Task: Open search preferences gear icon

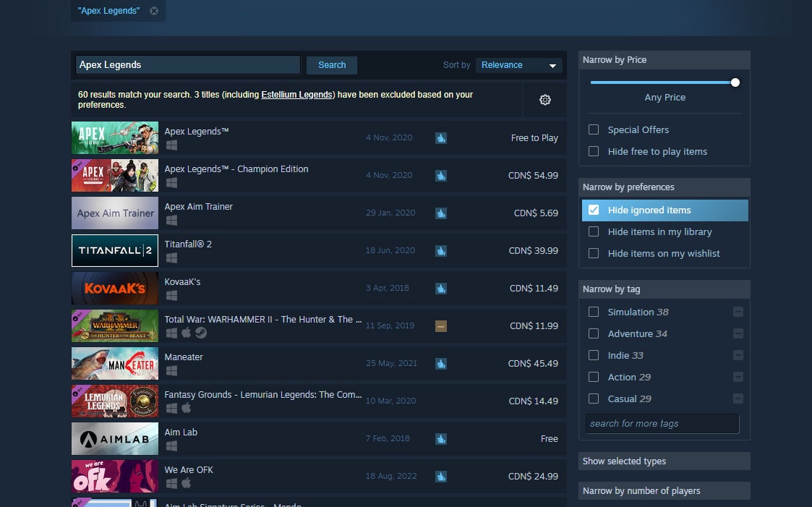Action: 544,100
